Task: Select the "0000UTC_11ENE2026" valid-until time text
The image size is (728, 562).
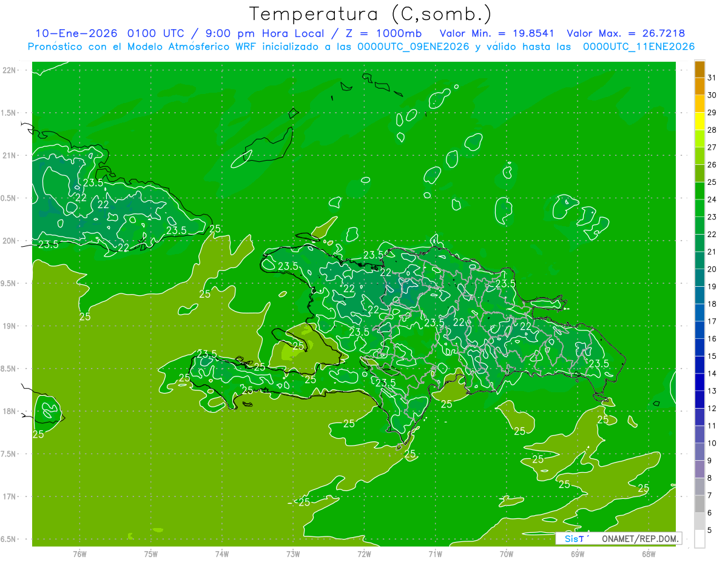Action: click(x=639, y=47)
